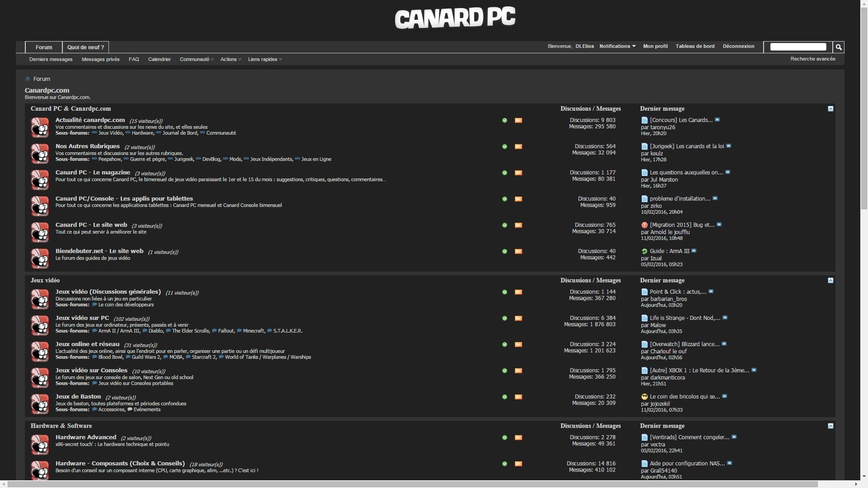Collapse the Hardware & Software category
The image size is (868, 488).
point(830,426)
